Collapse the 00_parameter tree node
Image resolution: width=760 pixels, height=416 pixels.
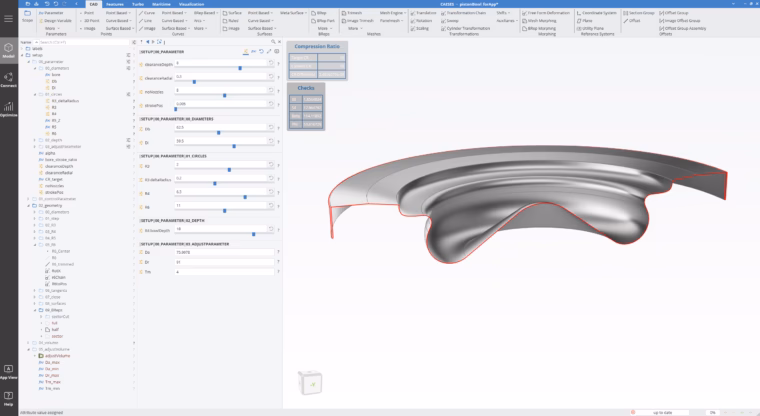(x=29, y=62)
